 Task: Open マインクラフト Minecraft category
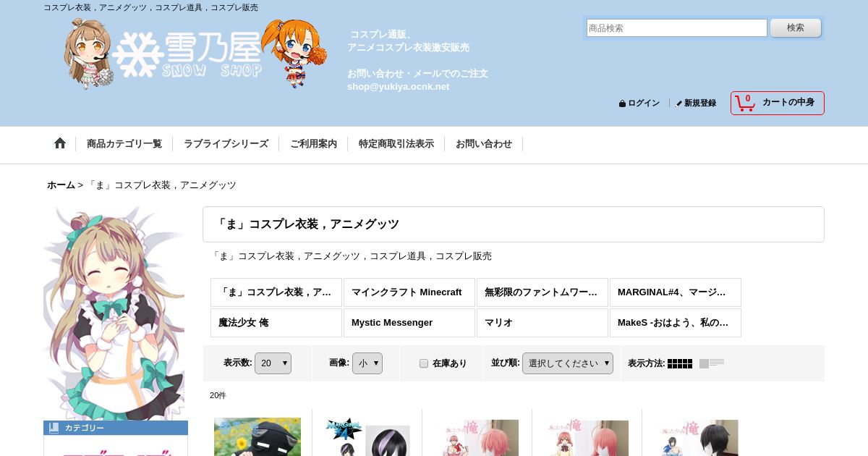tap(409, 292)
